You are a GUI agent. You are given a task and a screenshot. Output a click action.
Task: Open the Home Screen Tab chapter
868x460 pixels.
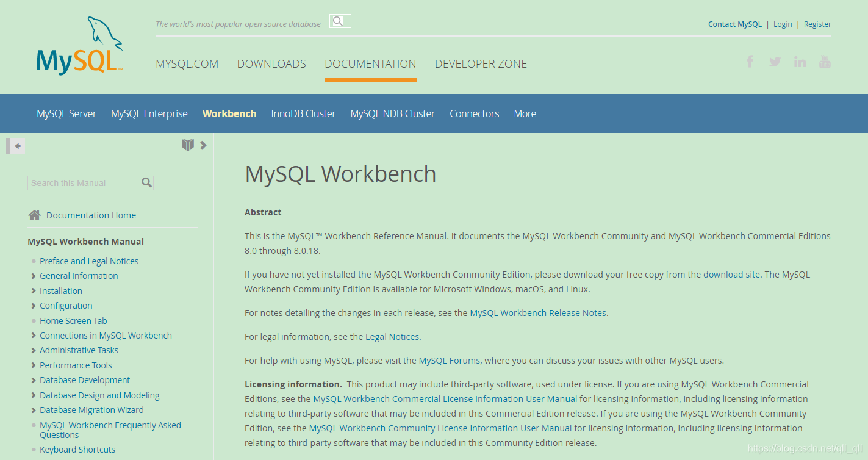click(x=73, y=321)
